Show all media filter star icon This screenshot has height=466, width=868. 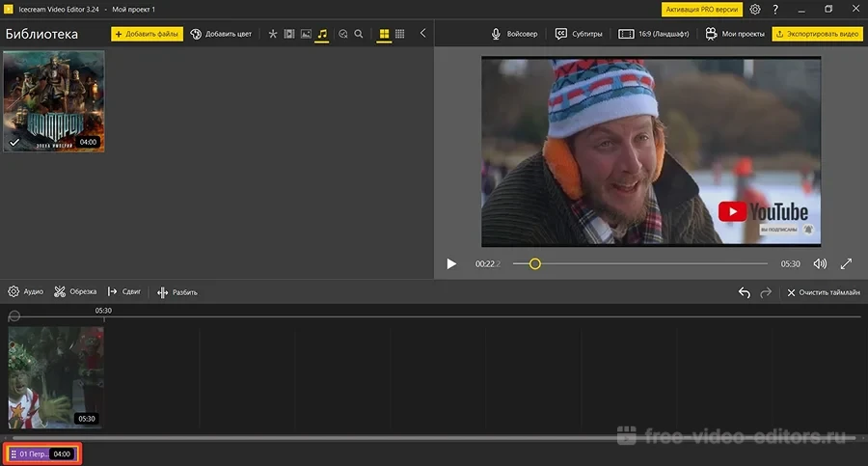(272, 34)
